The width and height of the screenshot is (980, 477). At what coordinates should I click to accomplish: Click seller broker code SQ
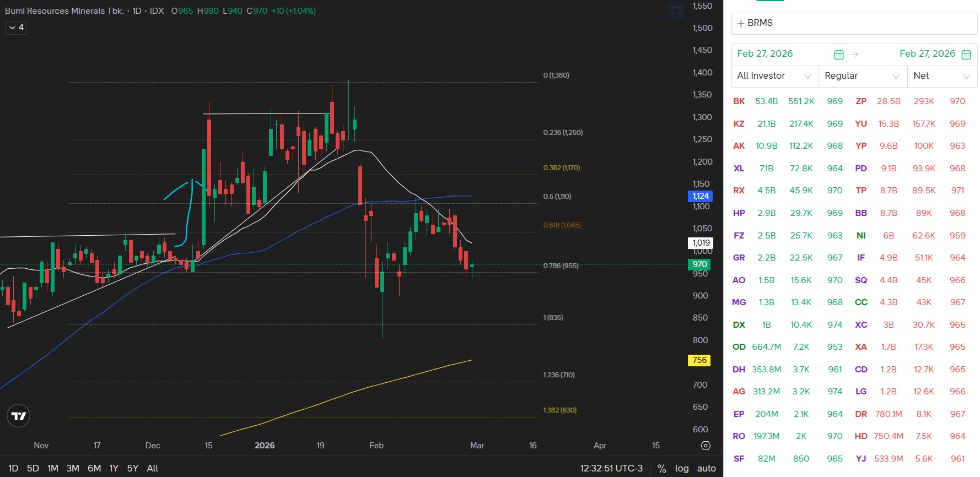[x=861, y=280]
